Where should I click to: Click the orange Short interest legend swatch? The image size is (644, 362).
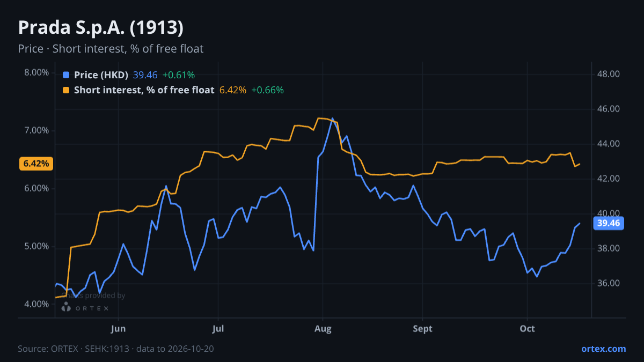coord(66,90)
